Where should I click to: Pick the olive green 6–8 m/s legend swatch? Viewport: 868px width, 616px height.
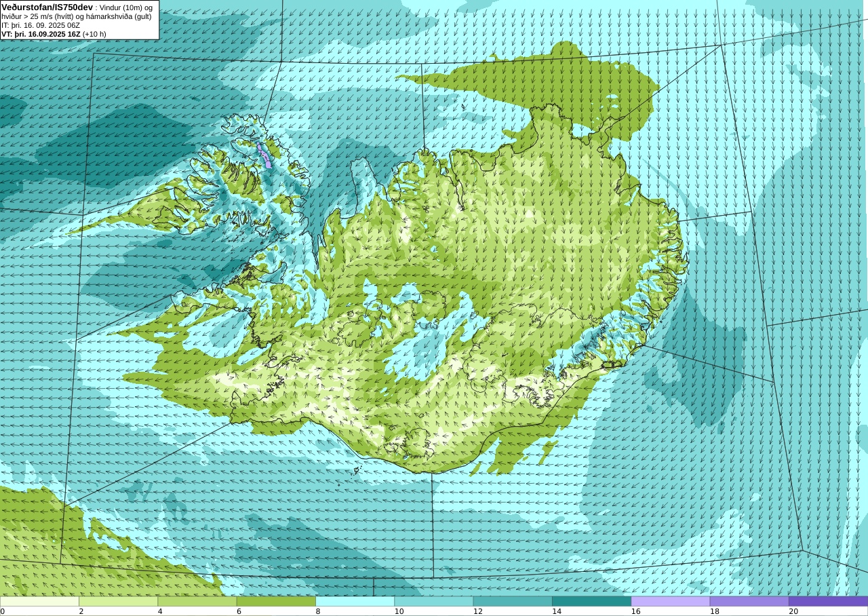276,601
